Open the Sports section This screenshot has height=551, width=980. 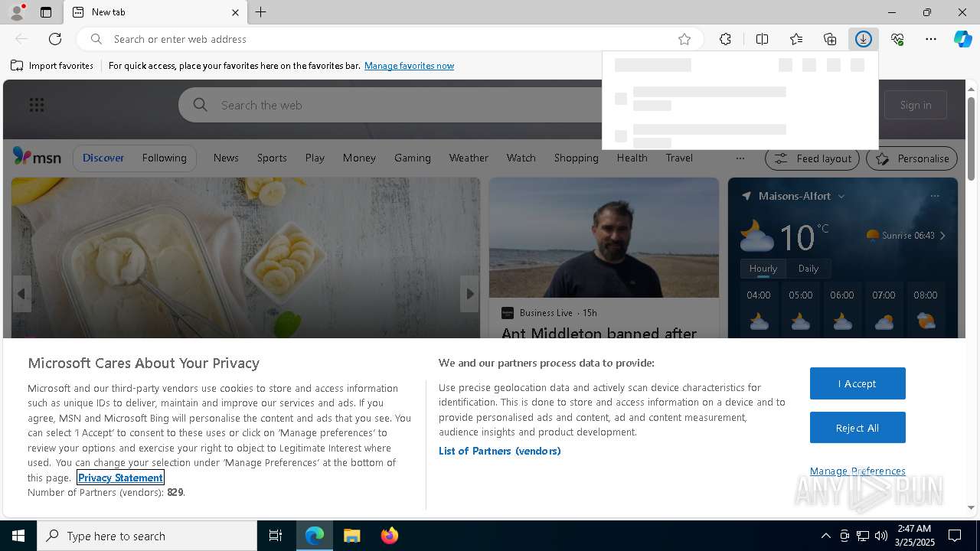point(272,158)
